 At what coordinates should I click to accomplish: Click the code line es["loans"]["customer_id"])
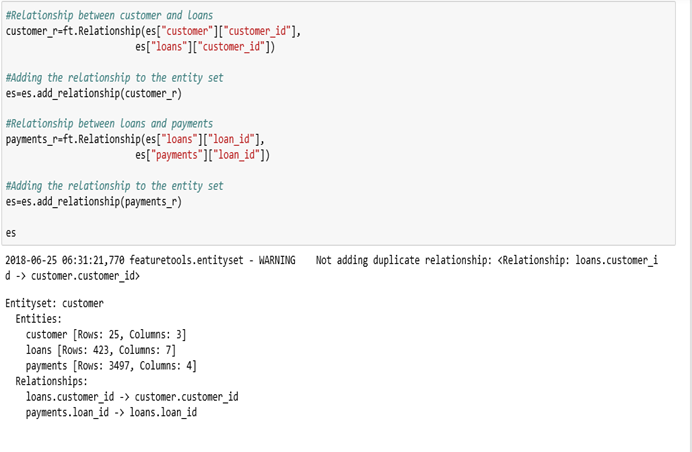tap(205, 47)
